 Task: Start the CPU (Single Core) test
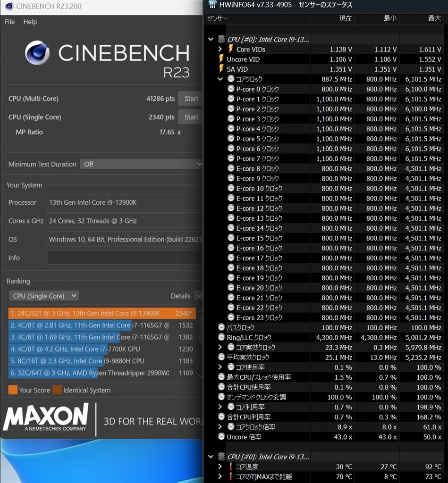coord(191,117)
